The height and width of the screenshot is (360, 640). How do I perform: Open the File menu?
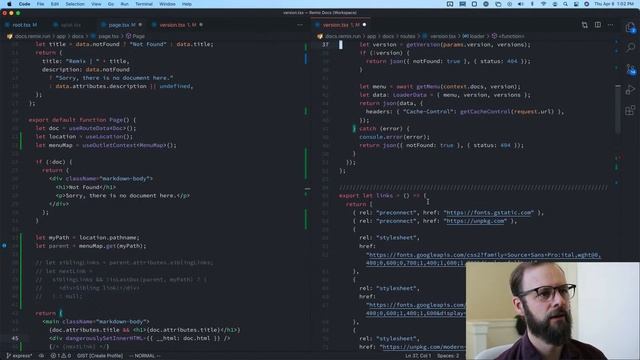pos(40,4)
